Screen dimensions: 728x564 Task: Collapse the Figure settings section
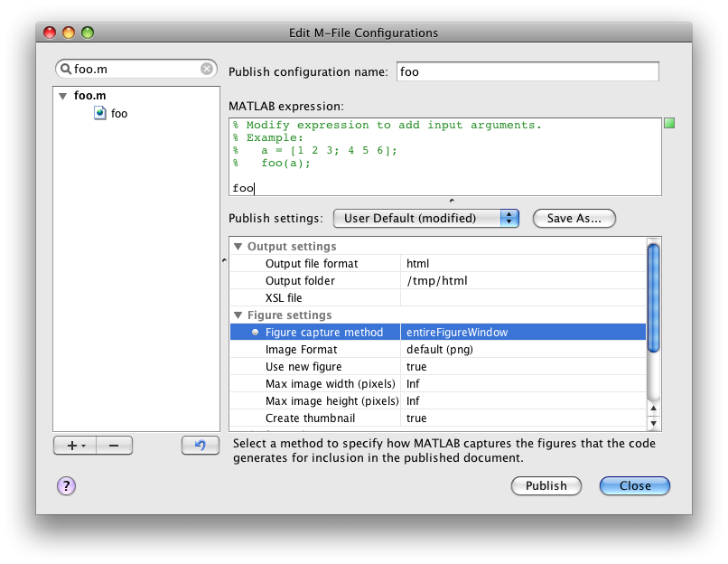238,315
